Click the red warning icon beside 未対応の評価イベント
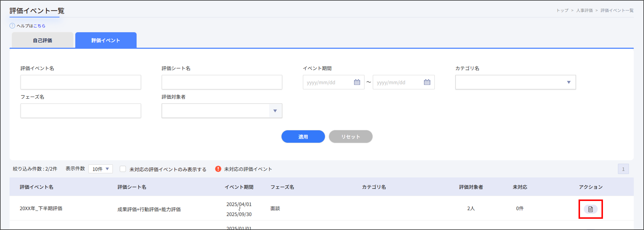This screenshot has height=230, width=644. tap(218, 169)
